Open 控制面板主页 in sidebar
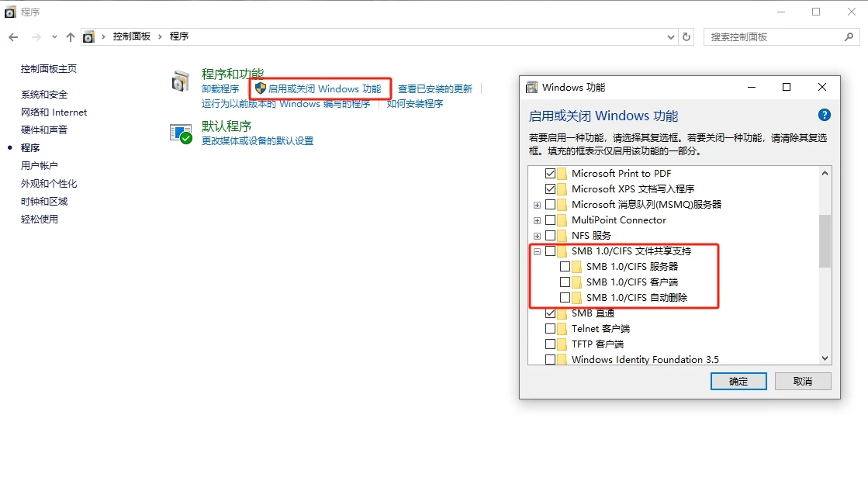 [x=49, y=68]
